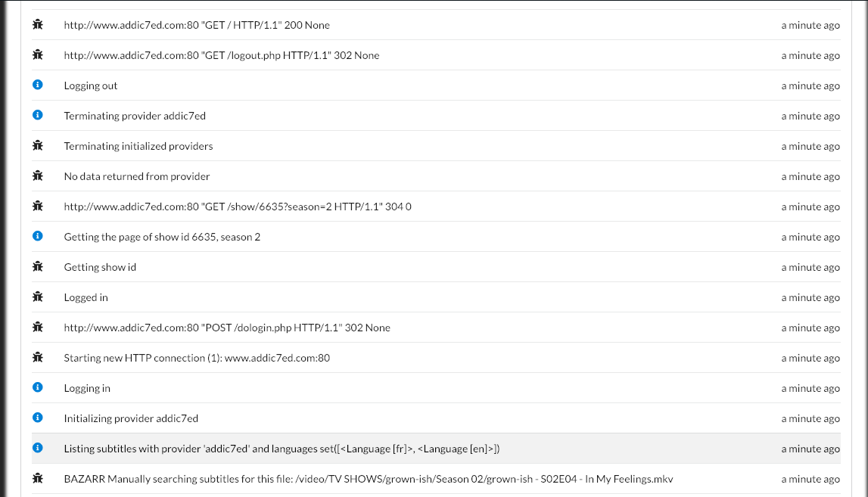The height and width of the screenshot is (497, 868).
Task: Select the 'Listing subtitles with provider addic7ed' row
Action: 282,448
